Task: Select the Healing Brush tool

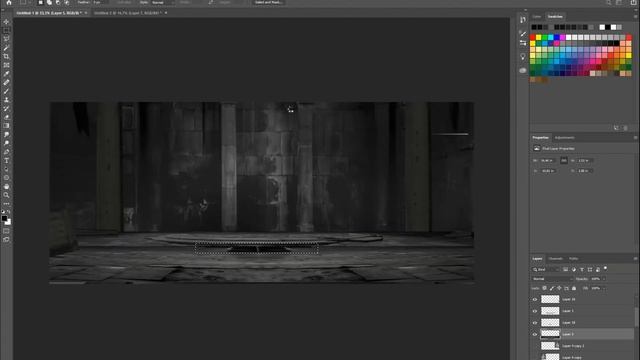Action: click(6, 82)
